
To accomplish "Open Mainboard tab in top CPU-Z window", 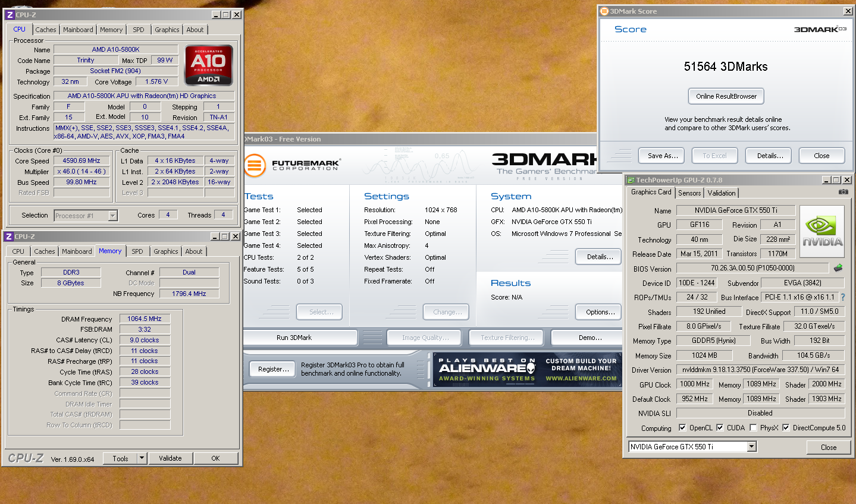I will [x=78, y=30].
